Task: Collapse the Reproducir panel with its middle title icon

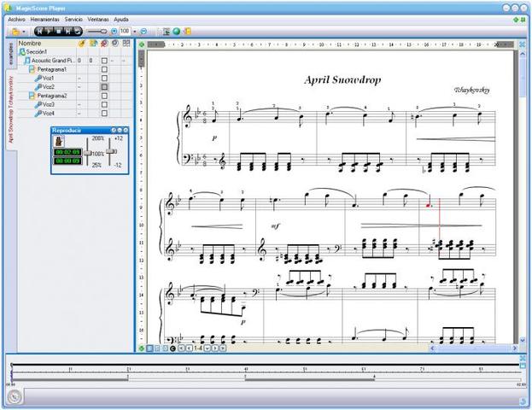Action: [120, 130]
